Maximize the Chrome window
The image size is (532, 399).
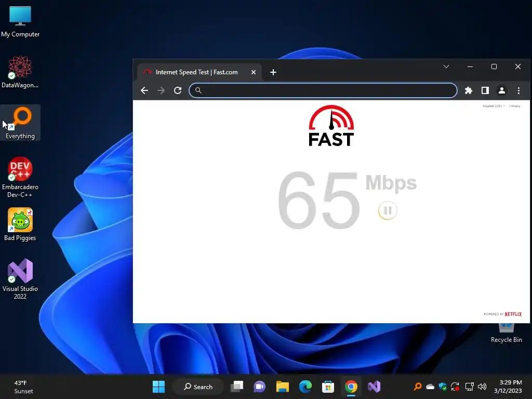(x=494, y=66)
